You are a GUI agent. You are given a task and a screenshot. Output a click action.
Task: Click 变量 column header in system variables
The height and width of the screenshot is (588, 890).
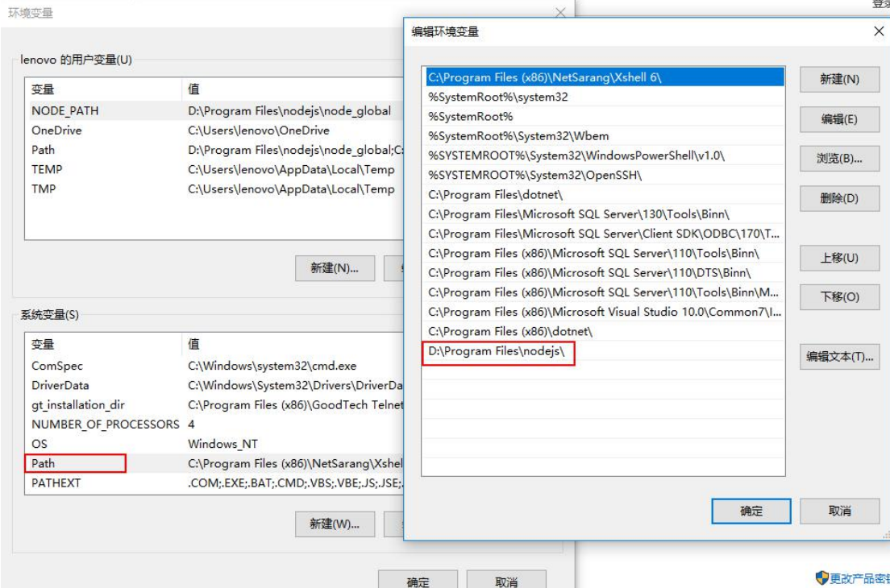coord(104,344)
